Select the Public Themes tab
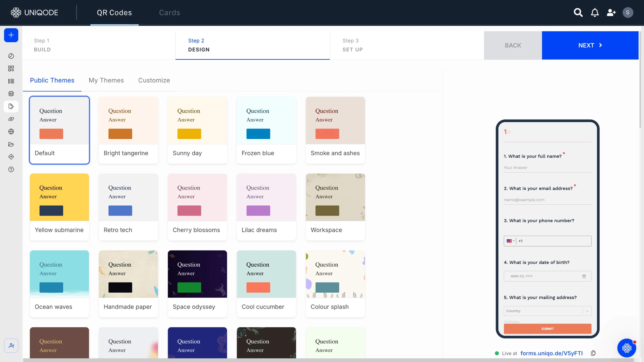 (52, 80)
